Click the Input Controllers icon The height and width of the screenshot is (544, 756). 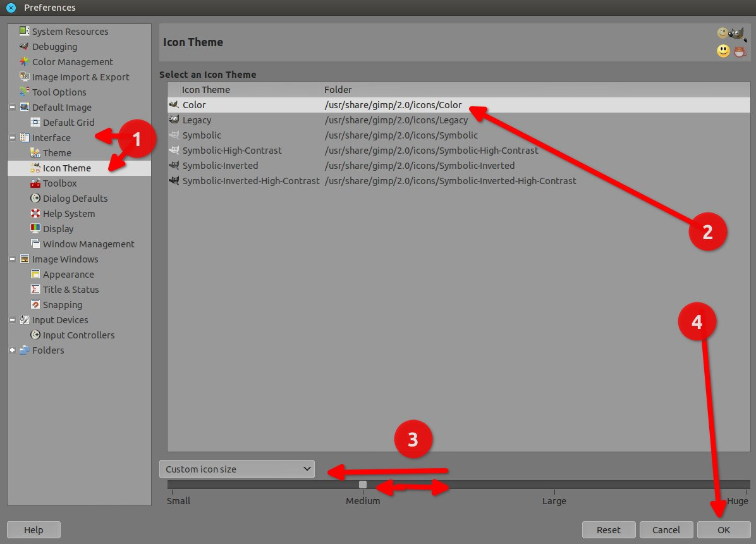pyautogui.click(x=35, y=335)
